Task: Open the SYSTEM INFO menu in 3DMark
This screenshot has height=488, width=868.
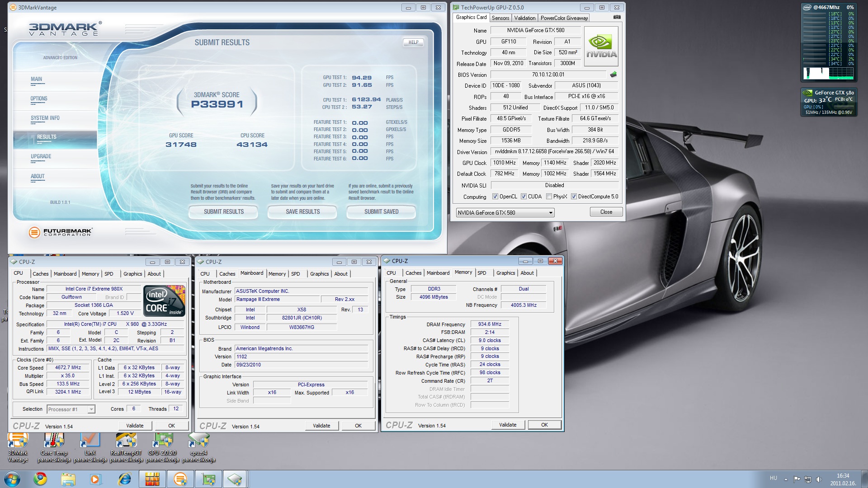Action: 45,118
